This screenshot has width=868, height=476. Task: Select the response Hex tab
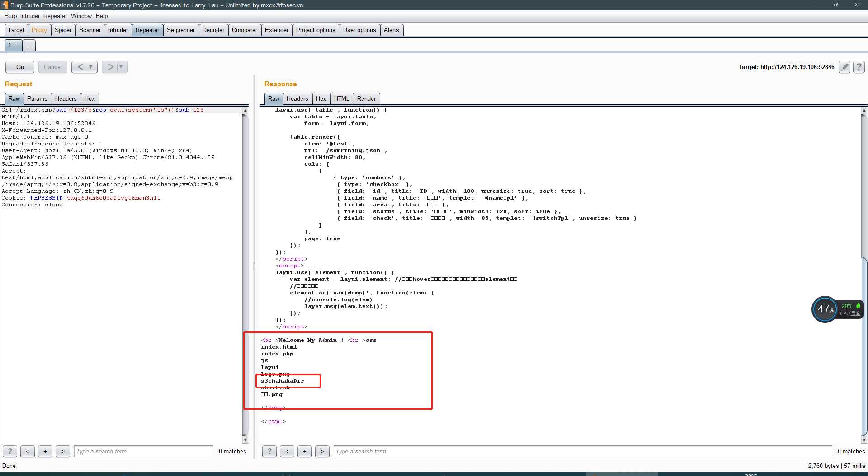click(321, 98)
